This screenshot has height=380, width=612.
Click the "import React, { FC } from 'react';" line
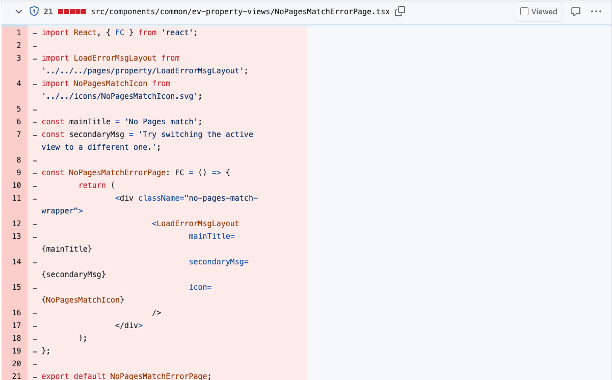click(119, 32)
